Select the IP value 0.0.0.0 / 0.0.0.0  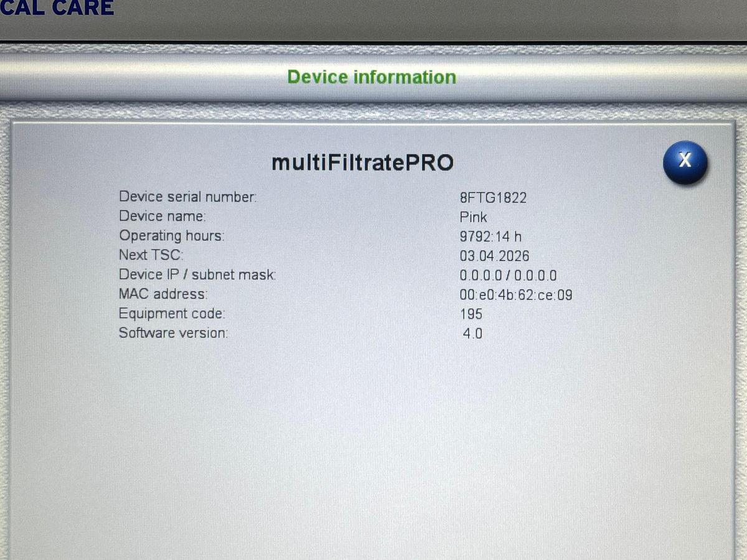(507, 276)
